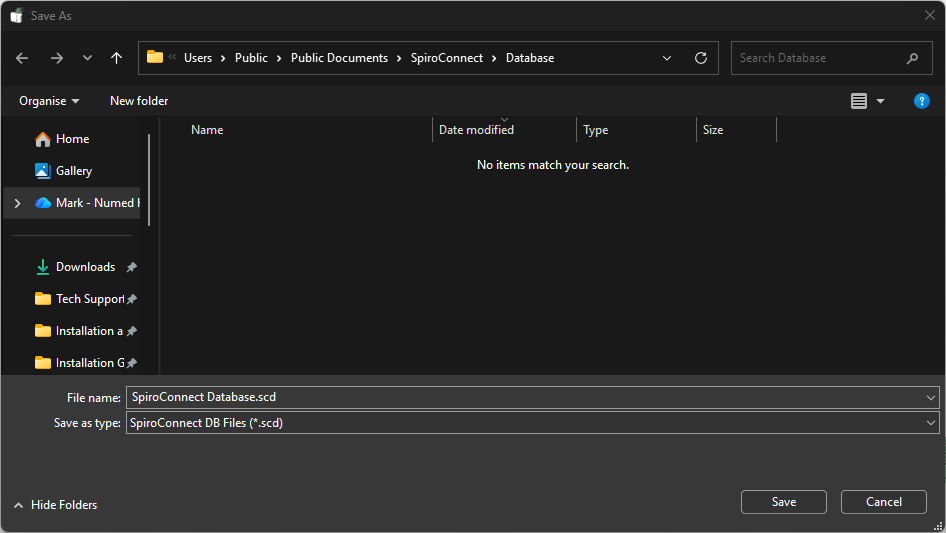Open Home in the navigation pane

click(x=72, y=139)
